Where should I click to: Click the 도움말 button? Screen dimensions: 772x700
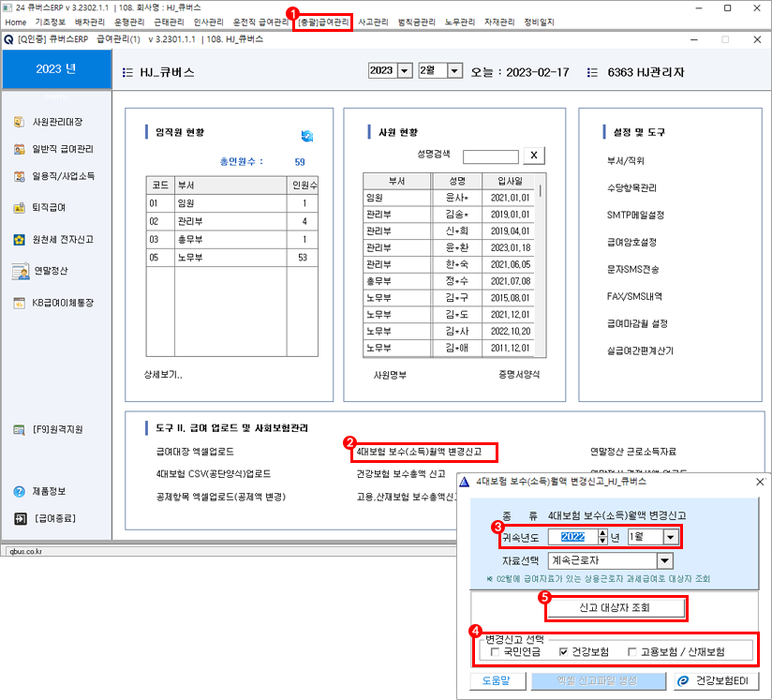(497, 680)
